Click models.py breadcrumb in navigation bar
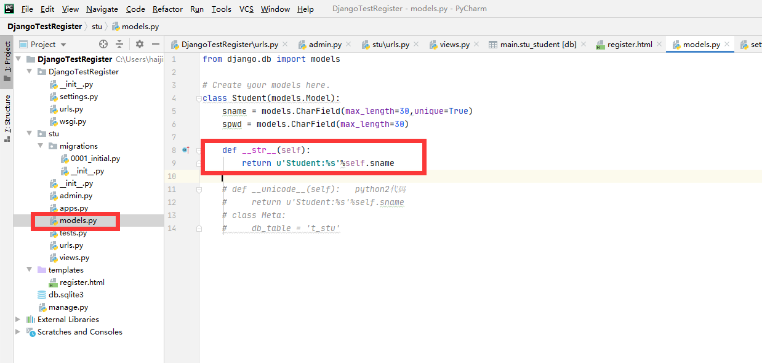Screen dimensions: 762x363 pyautogui.click(x=135, y=27)
